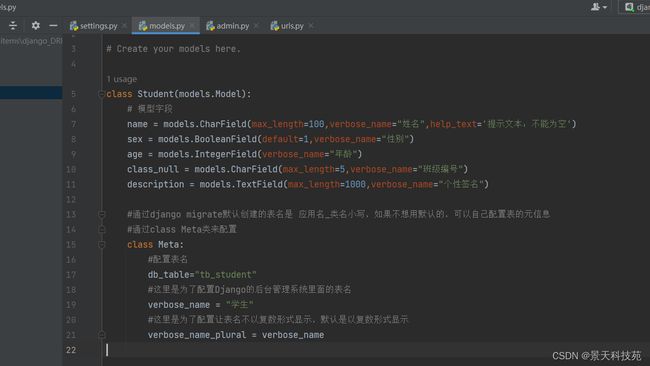Close the models.py tab

click(x=192, y=26)
